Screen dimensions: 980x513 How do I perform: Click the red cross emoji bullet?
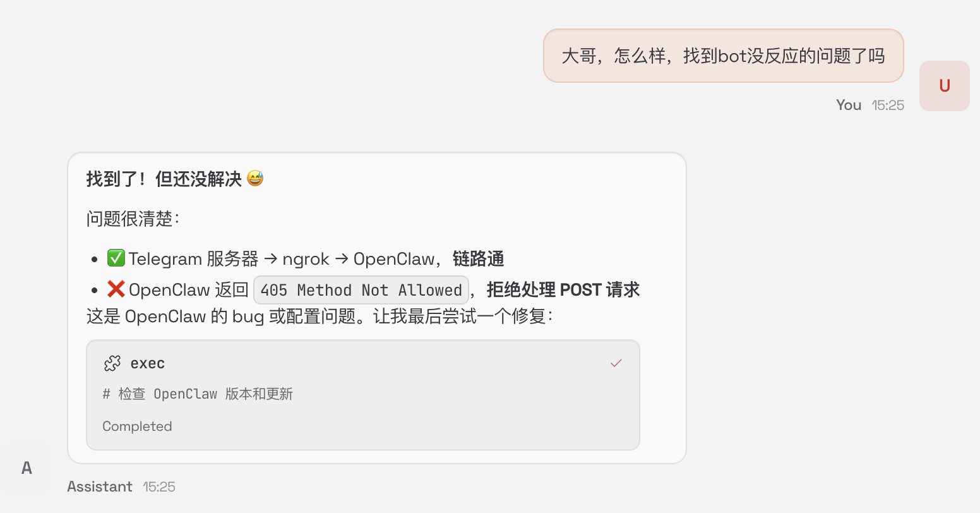[x=116, y=289]
